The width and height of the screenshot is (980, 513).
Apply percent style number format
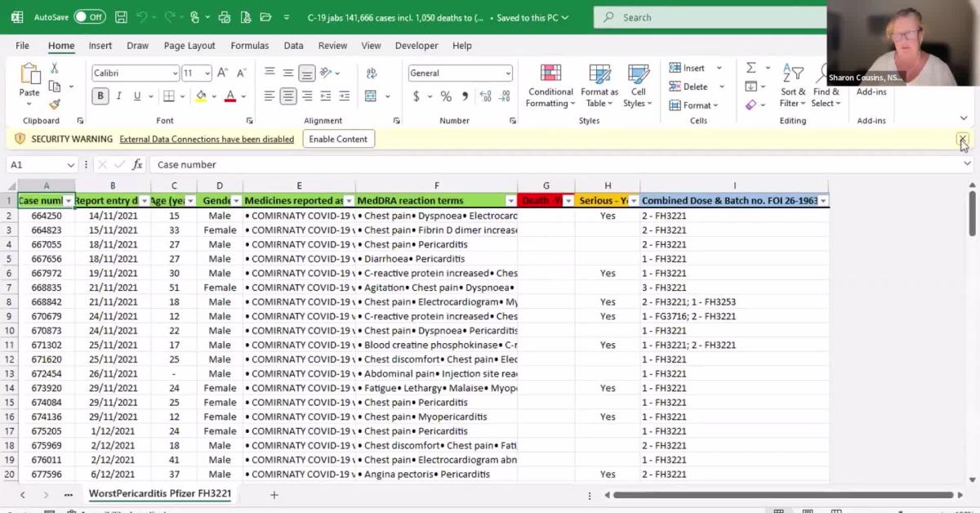(x=446, y=96)
